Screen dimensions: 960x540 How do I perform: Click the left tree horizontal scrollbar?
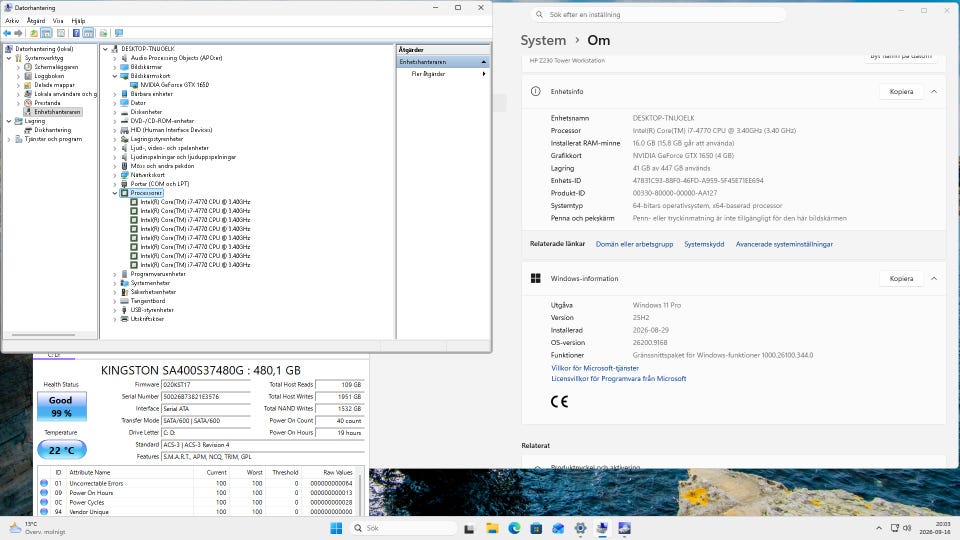[x=43, y=335]
